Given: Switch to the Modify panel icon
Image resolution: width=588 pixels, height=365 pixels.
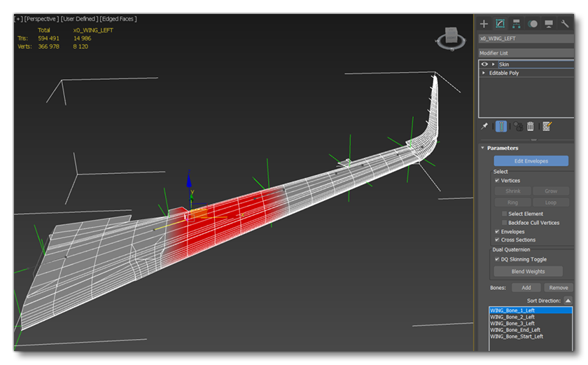Looking at the screenshot, I should (500, 24).
